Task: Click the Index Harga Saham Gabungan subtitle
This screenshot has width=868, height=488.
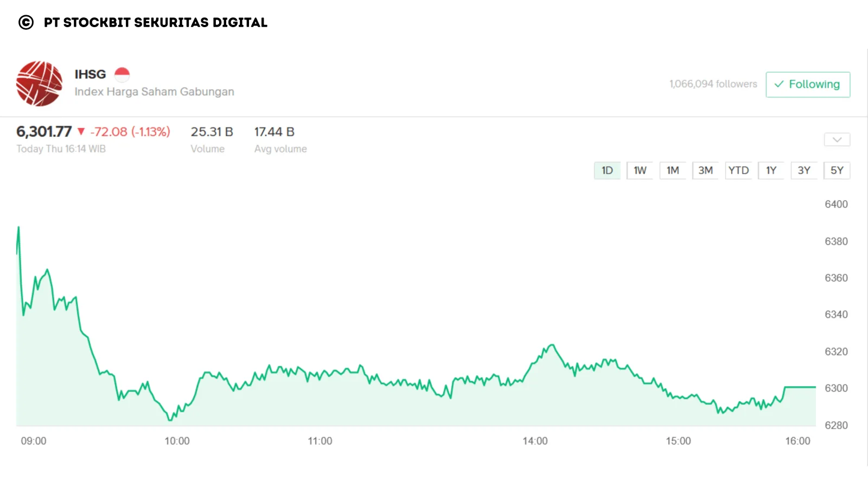Action: (x=154, y=92)
